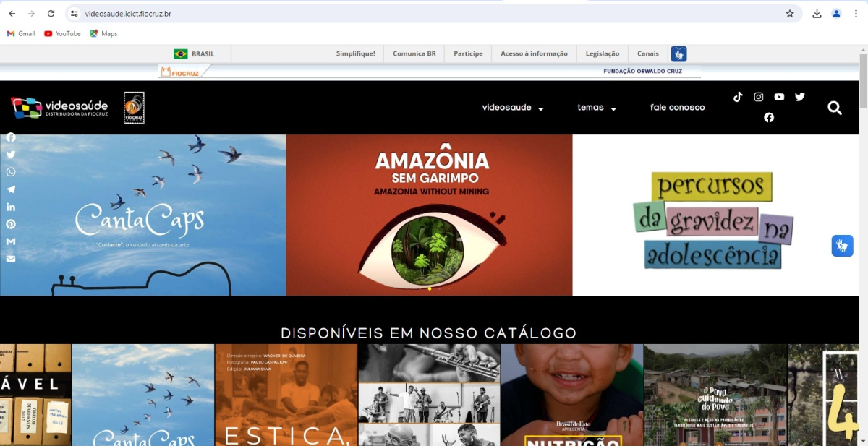This screenshot has width=868, height=446.
Task: Click the BRASIL portal link
Action: [x=194, y=53]
